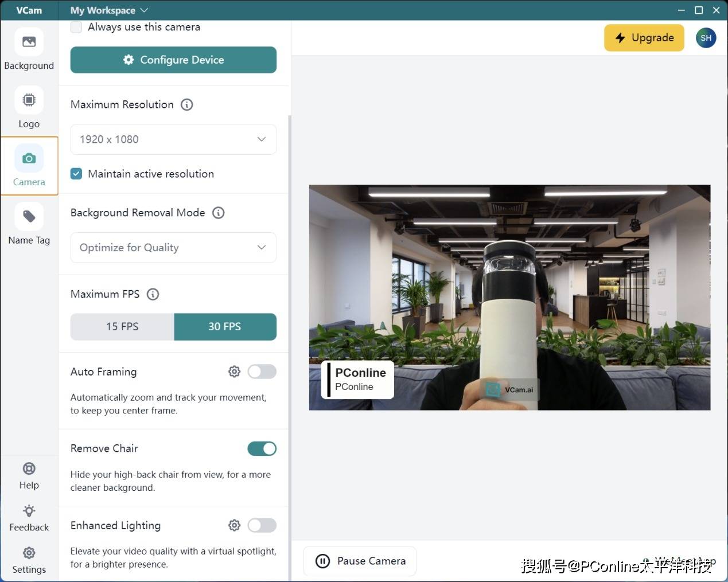728x582 pixels.
Task: Open the Optimize for Quality dropdown
Action: click(173, 248)
